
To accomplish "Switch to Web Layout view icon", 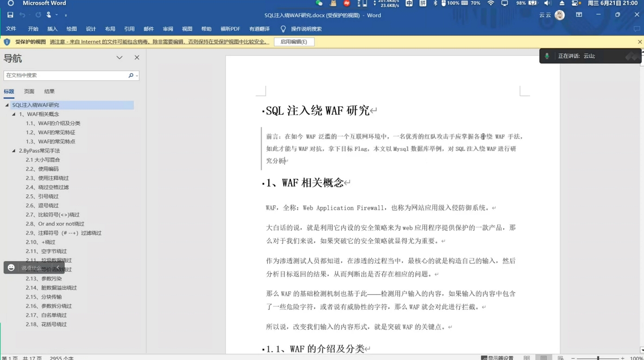I will 561,358.
